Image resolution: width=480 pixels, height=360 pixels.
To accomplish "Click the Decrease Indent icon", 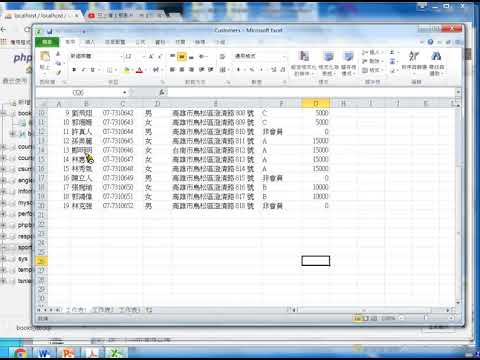I will point(202,69).
